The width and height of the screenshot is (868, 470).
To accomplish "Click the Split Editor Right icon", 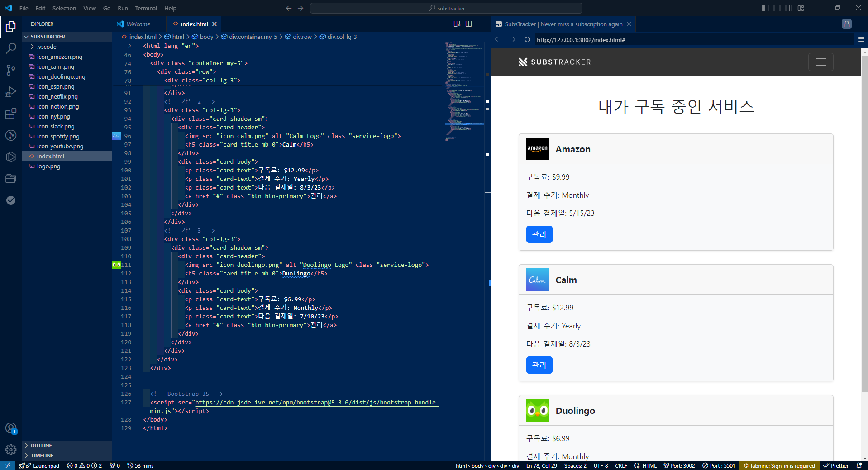I will pos(468,24).
